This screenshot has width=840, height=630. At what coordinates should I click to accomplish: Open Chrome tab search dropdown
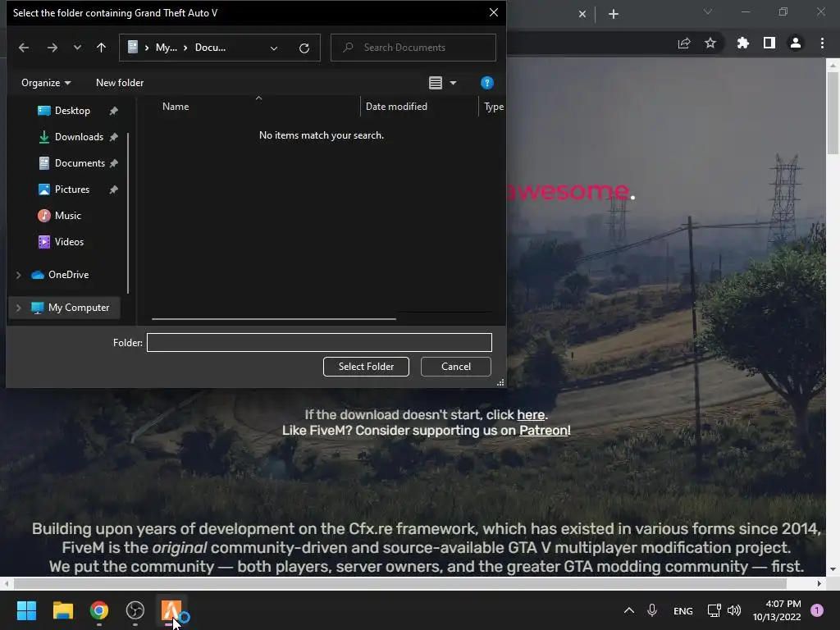click(708, 11)
